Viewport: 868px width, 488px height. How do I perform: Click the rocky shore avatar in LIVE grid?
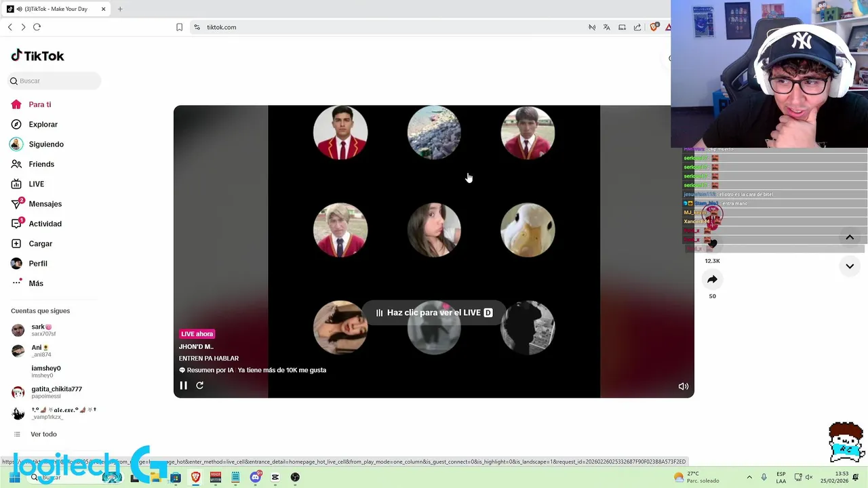(x=434, y=133)
